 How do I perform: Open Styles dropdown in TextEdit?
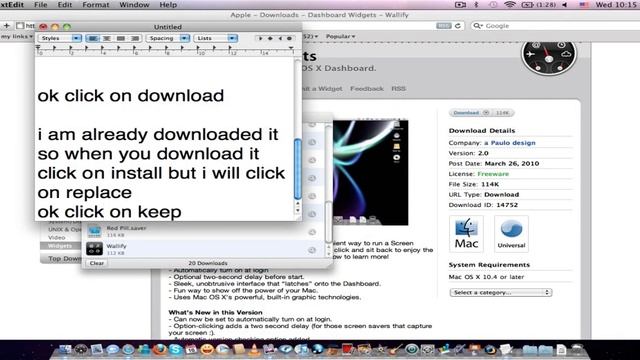coord(60,38)
